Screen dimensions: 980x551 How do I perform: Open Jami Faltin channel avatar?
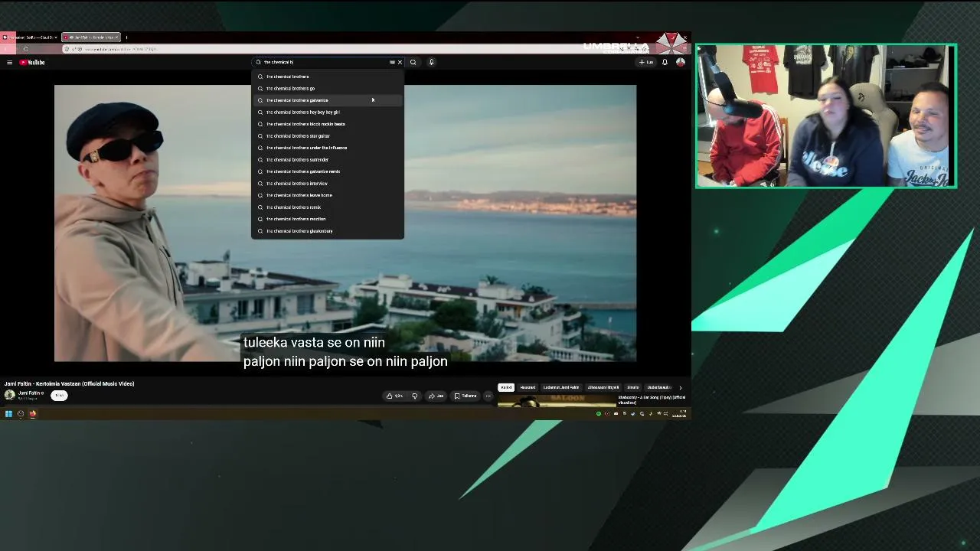(x=10, y=395)
